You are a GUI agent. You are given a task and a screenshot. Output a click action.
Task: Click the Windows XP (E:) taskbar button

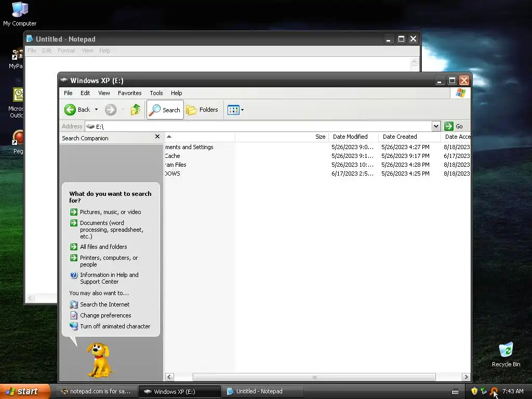[x=179, y=391]
